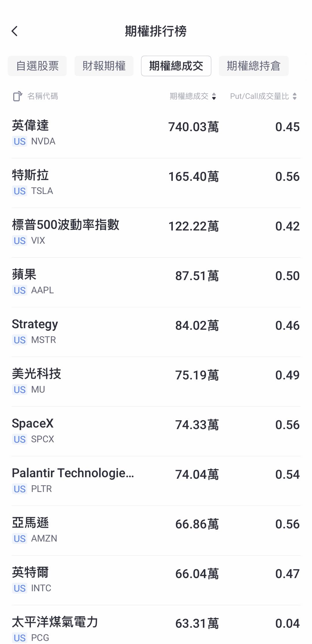Switch to 自選股票 tab
This screenshot has width=312, height=644.
point(37,66)
